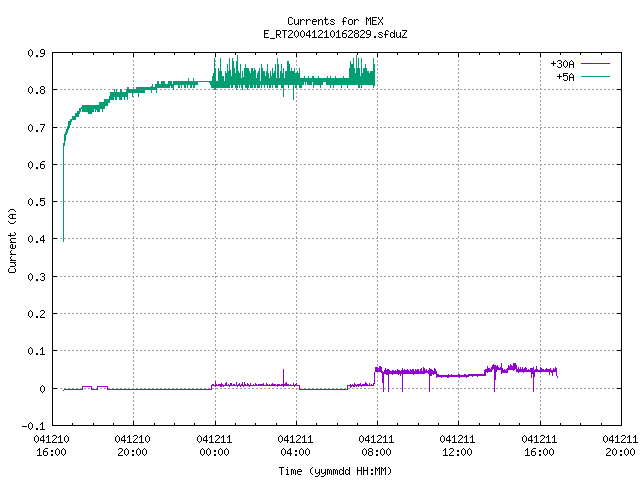
Task: Click the 041211 08:00 time tick label
Action: 376,446
